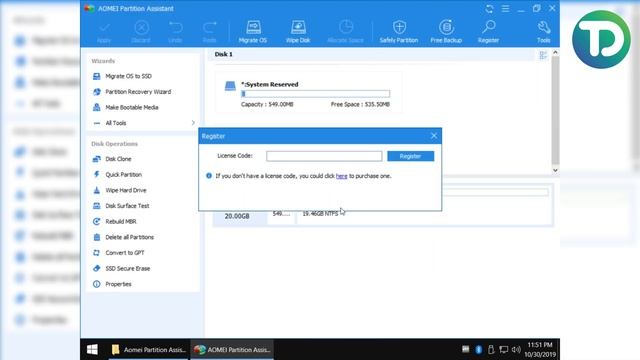The image size is (640, 360).
Task: Select the 20.00GB disk label
Action: tap(237, 216)
